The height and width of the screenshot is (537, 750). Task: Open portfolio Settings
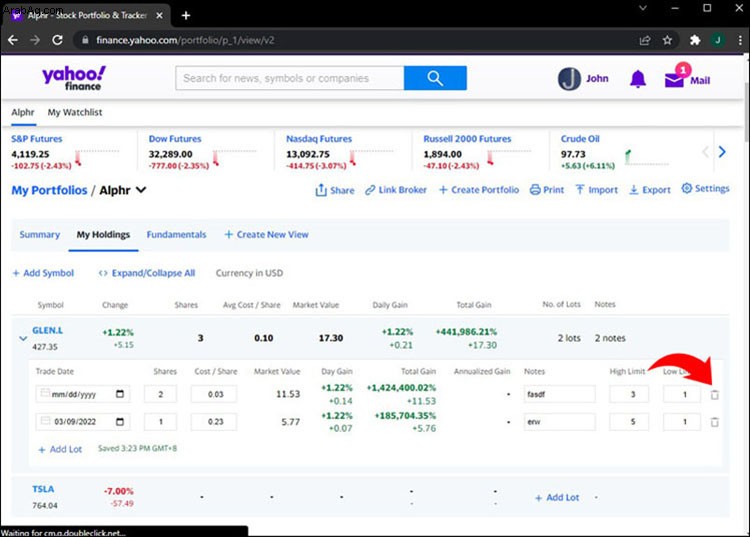pyautogui.click(x=706, y=188)
